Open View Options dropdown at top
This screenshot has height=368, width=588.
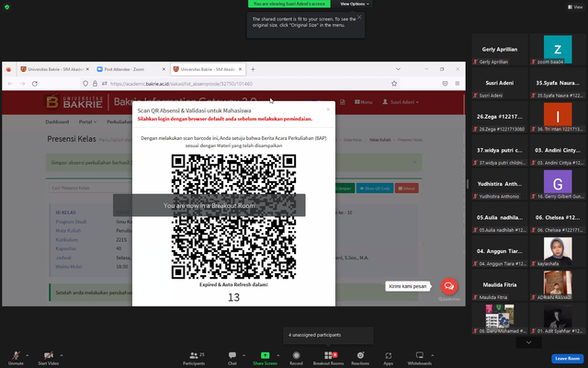click(354, 4)
